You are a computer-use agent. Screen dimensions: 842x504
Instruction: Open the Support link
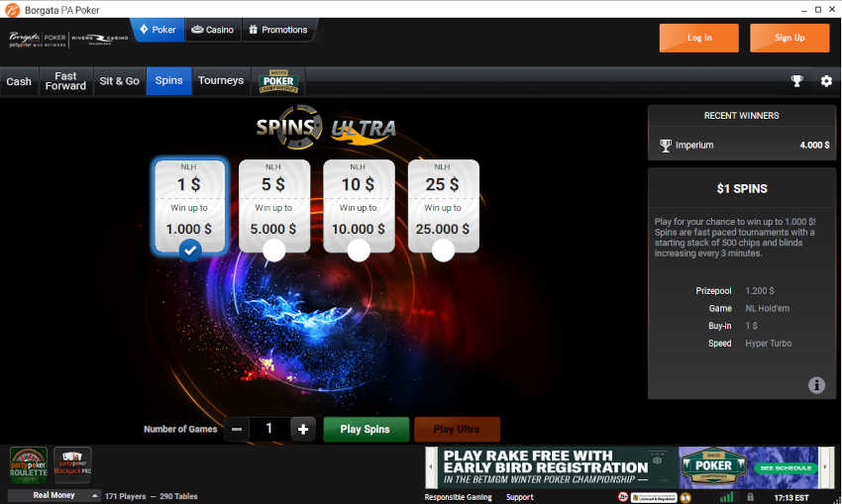(520, 497)
